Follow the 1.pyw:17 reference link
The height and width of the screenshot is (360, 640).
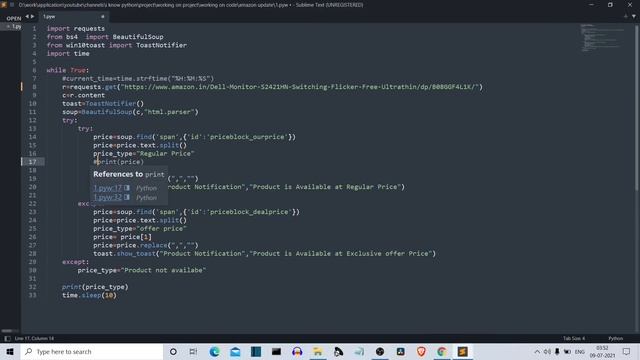pos(108,188)
